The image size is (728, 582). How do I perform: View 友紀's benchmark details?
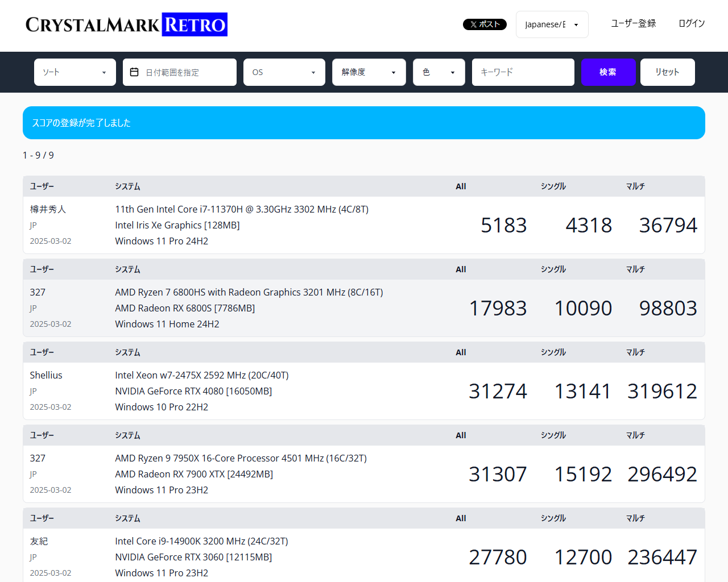(39, 541)
